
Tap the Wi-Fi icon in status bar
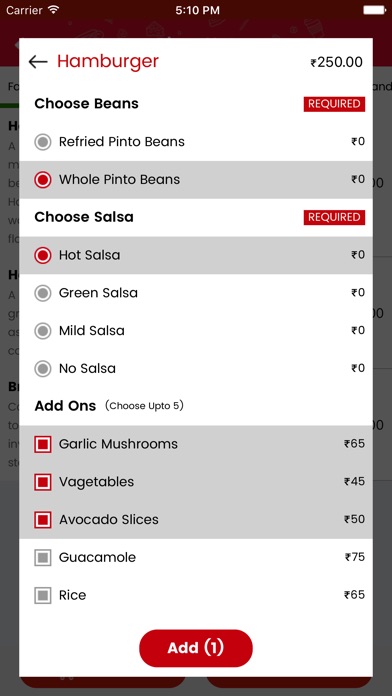[x=54, y=10]
